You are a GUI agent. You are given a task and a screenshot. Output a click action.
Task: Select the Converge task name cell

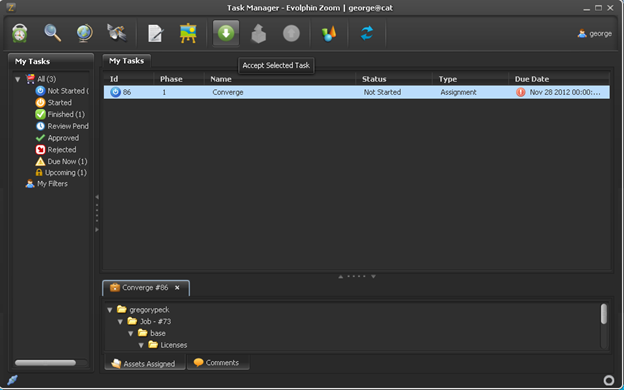(x=228, y=92)
